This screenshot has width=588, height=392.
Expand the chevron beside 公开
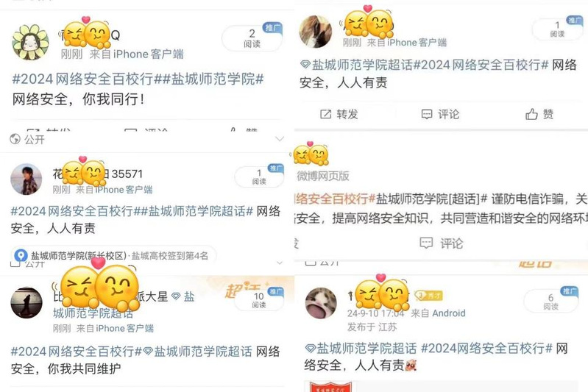coord(280,139)
